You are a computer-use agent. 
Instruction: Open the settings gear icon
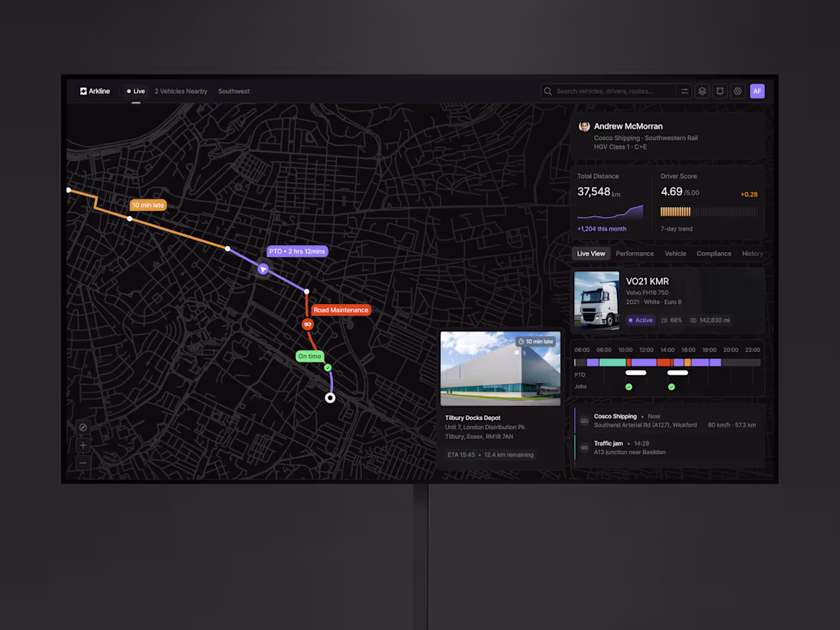pyautogui.click(x=738, y=91)
